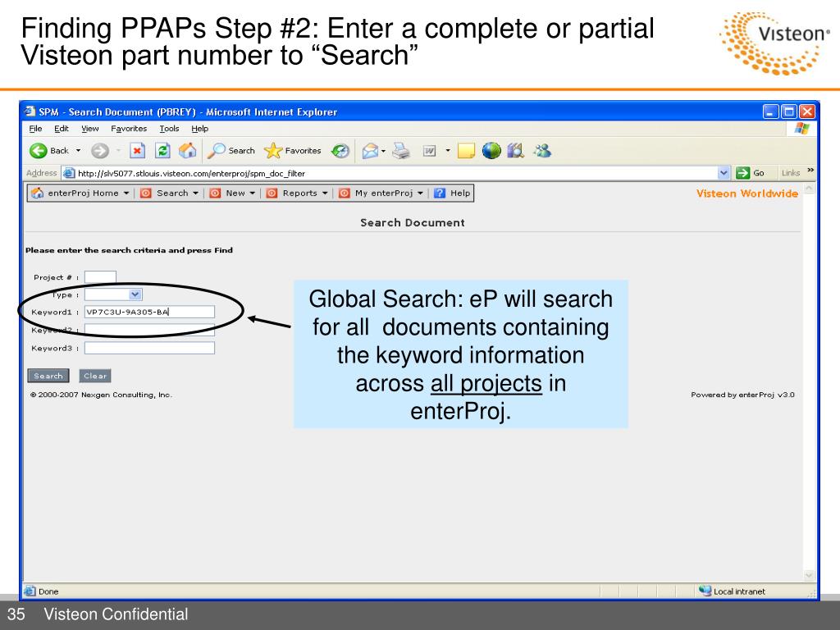Click the "Search Document" heading
This screenshot has height=630, width=840.
[413, 222]
